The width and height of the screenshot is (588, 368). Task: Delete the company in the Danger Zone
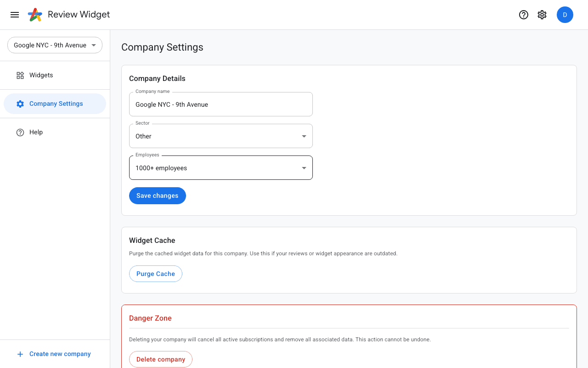coord(161,359)
